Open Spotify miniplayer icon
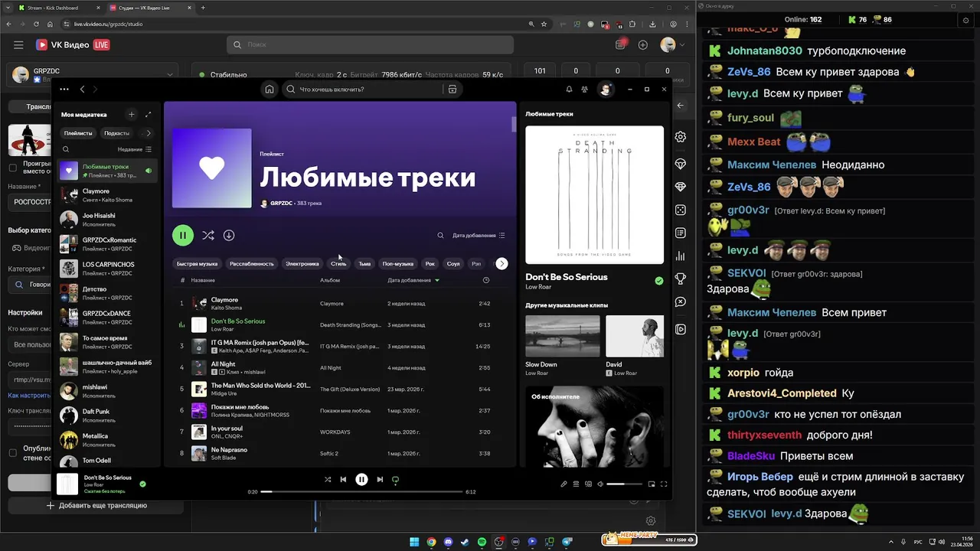Screen dimensions: 980x551 pyautogui.click(x=652, y=484)
